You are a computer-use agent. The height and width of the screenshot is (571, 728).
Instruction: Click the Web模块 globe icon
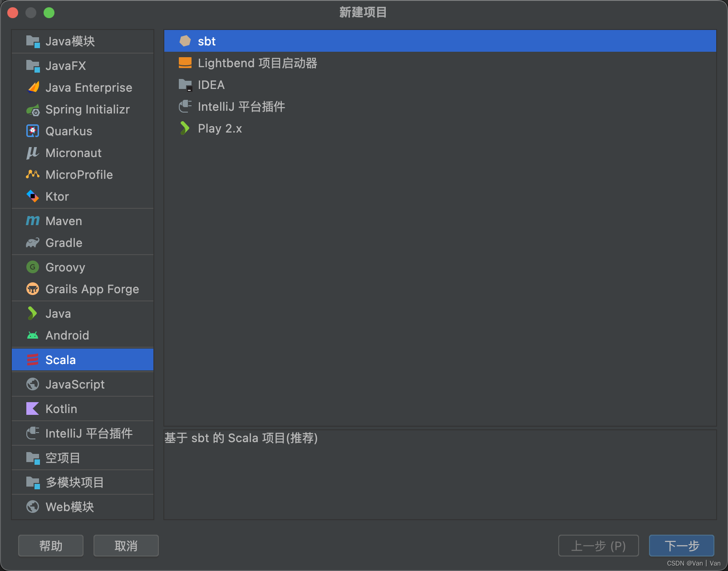tap(33, 507)
